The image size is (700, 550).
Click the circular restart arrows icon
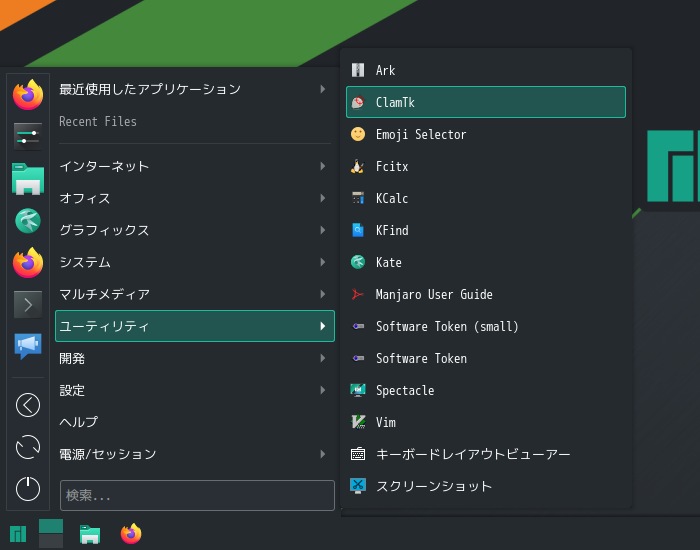point(28,447)
